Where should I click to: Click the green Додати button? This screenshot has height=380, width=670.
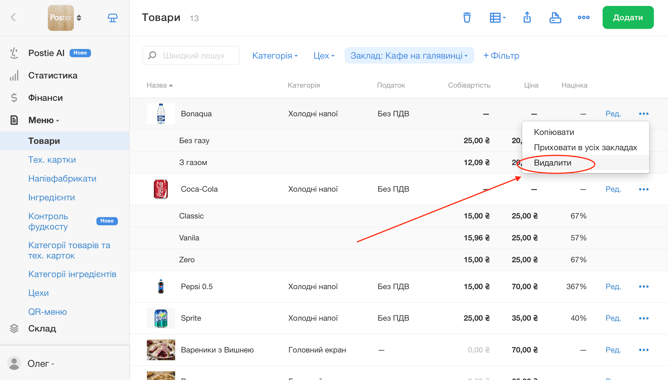628,18
